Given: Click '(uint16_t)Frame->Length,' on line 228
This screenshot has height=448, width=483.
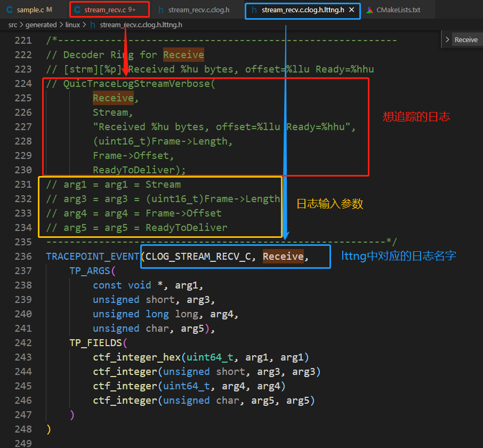Looking at the screenshot, I should pos(163,141).
